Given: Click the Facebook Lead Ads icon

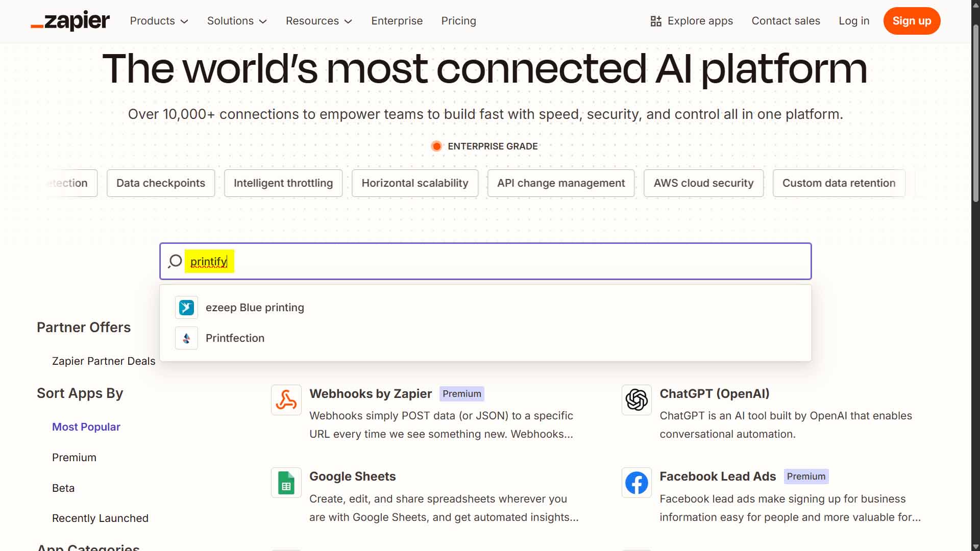Looking at the screenshot, I should click(636, 482).
